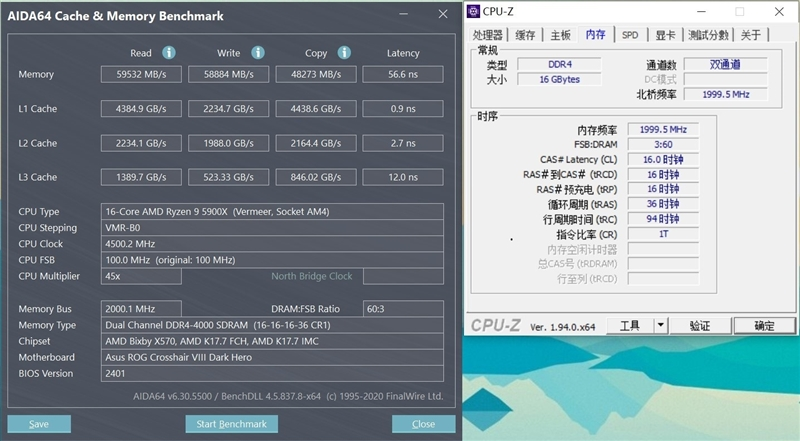The width and height of the screenshot is (800, 441).
Task: Click the 双通道 channel field in CPU-Z
Action: coord(725,64)
